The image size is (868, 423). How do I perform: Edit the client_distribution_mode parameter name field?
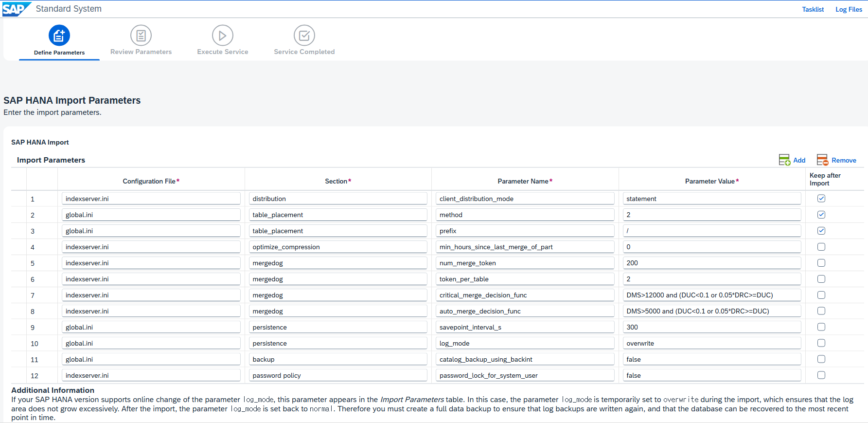[x=525, y=199]
